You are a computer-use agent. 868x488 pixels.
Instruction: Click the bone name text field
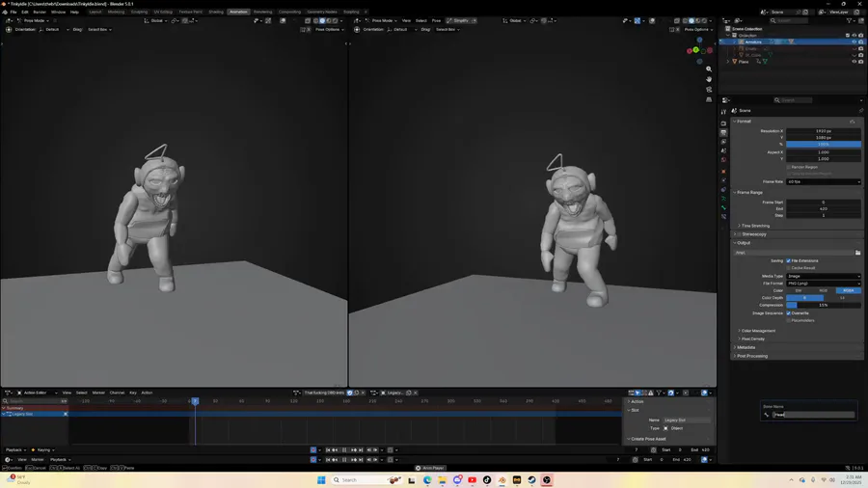(x=813, y=415)
